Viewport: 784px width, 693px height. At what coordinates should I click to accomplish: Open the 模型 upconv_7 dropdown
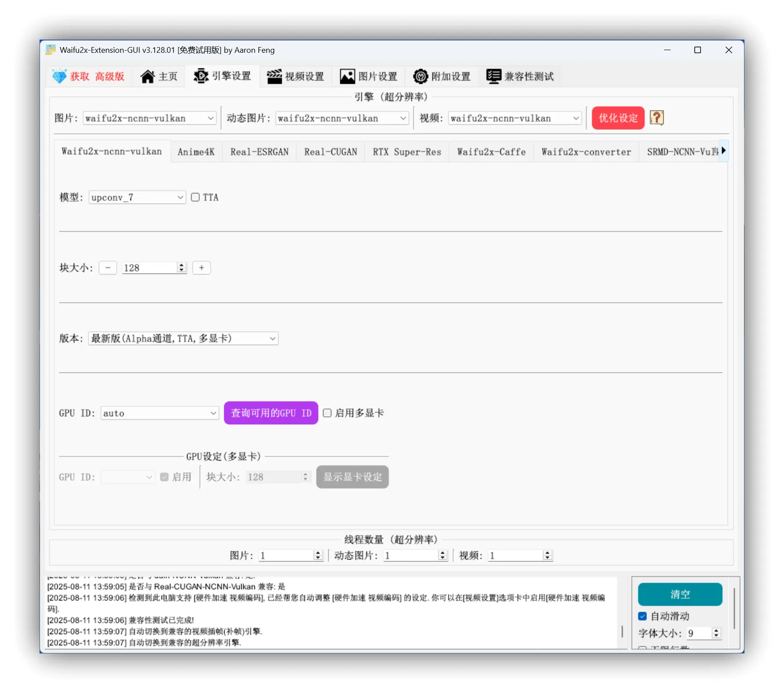(x=137, y=197)
